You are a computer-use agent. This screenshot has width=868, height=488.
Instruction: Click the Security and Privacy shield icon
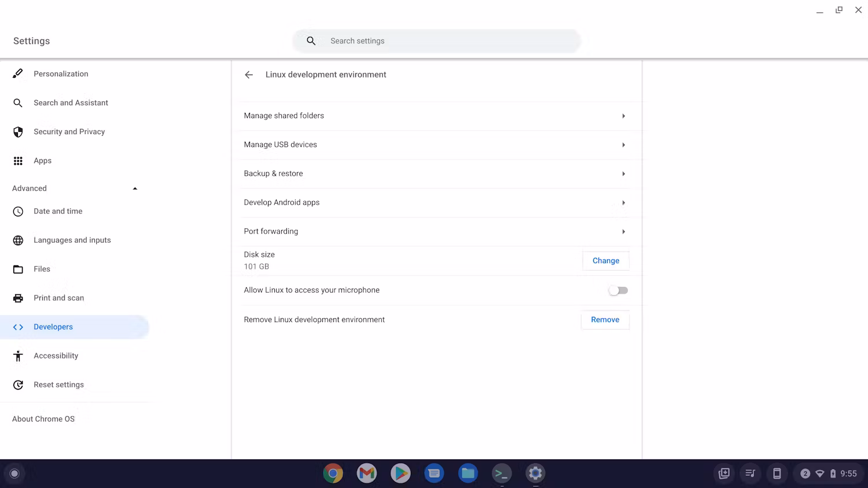tap(18, 131)
